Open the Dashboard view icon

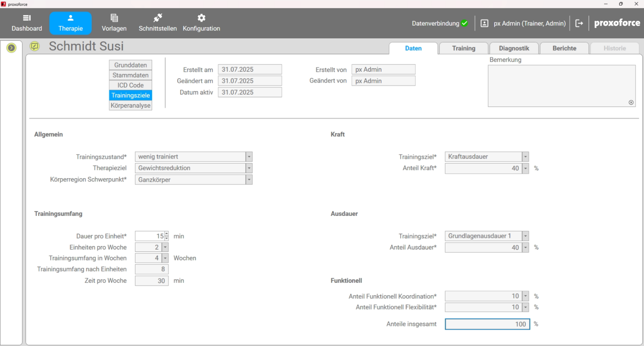point(27,18)
